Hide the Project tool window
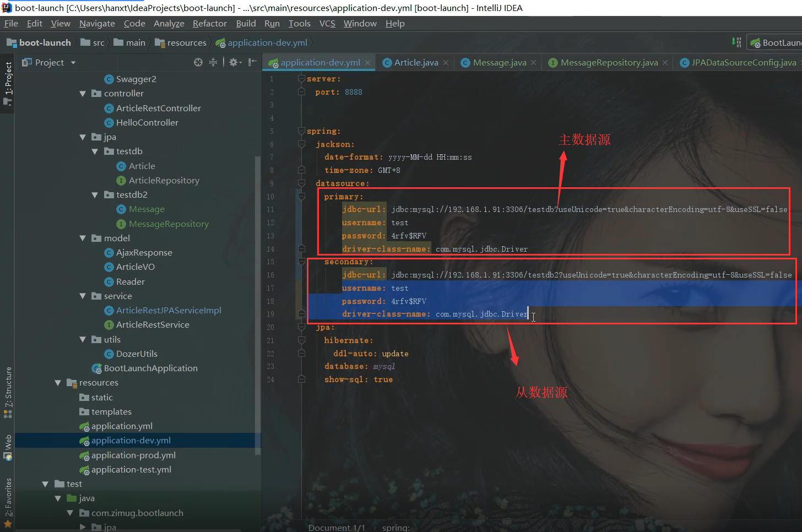 click(x=252, y=62)
